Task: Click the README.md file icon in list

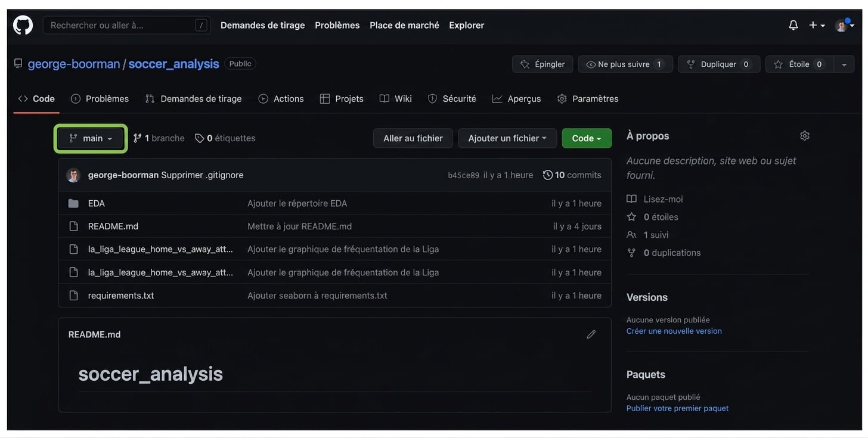Action: 73,226
